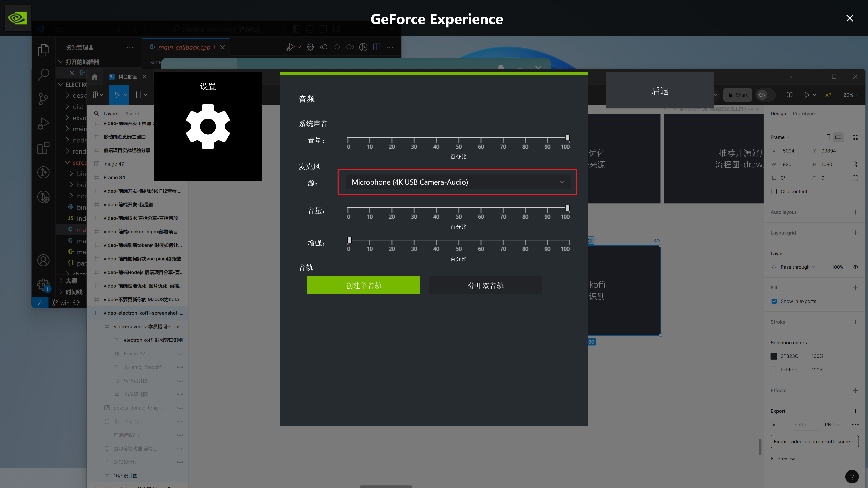Toggle visibility of Frame 32 layer
868x488 pixels.
click(180, 354)
